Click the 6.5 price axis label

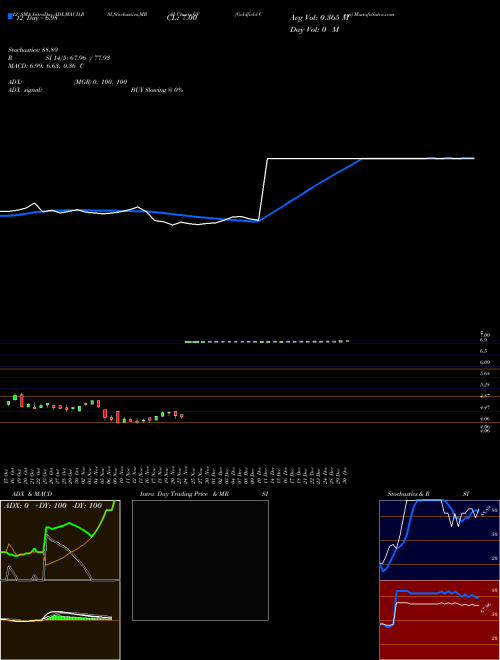tap(484, 351)
